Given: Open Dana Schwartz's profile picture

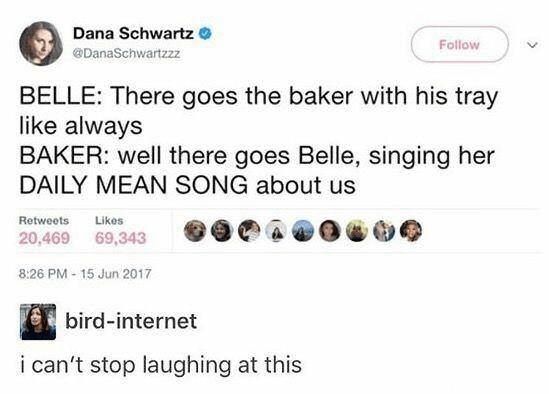Looking at the screenshot, I should coord(41,44).
